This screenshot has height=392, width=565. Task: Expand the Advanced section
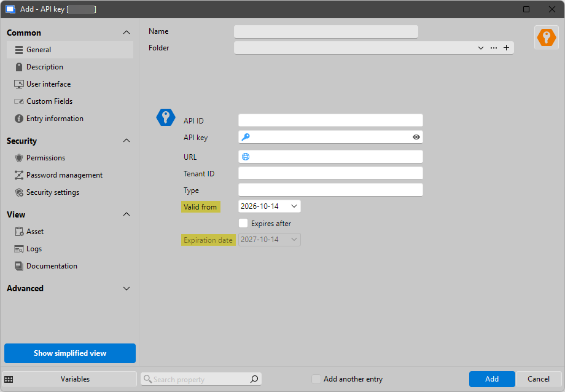127,289
